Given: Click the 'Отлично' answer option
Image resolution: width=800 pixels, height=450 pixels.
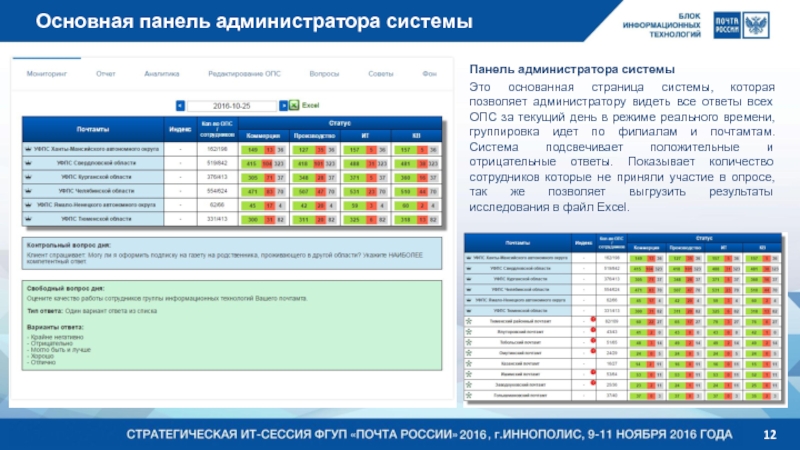Looking at the screenshot, I should point(41,363).
